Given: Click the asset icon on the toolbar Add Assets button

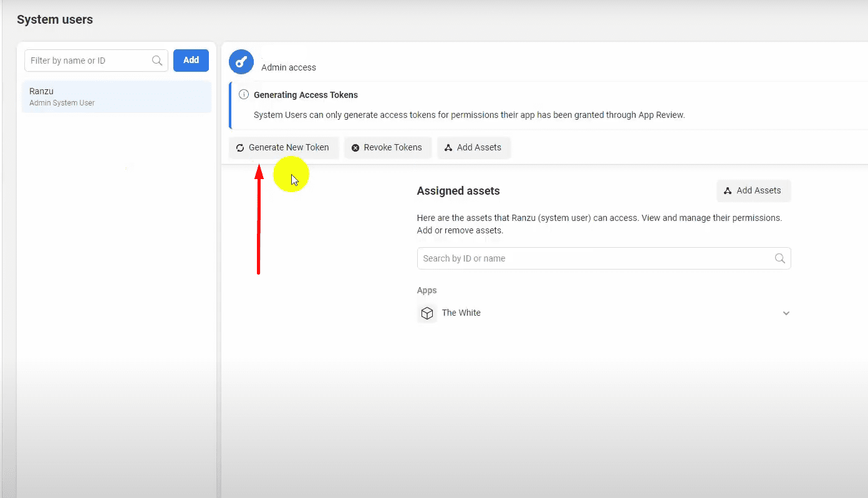Looking at the screenshot, I should click(448, 148).
